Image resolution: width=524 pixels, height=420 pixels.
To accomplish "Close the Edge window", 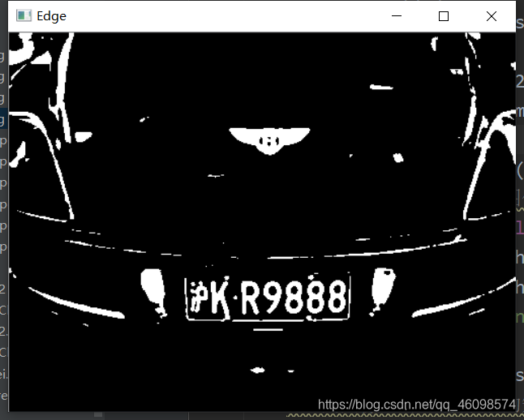I will coord(492,15).
